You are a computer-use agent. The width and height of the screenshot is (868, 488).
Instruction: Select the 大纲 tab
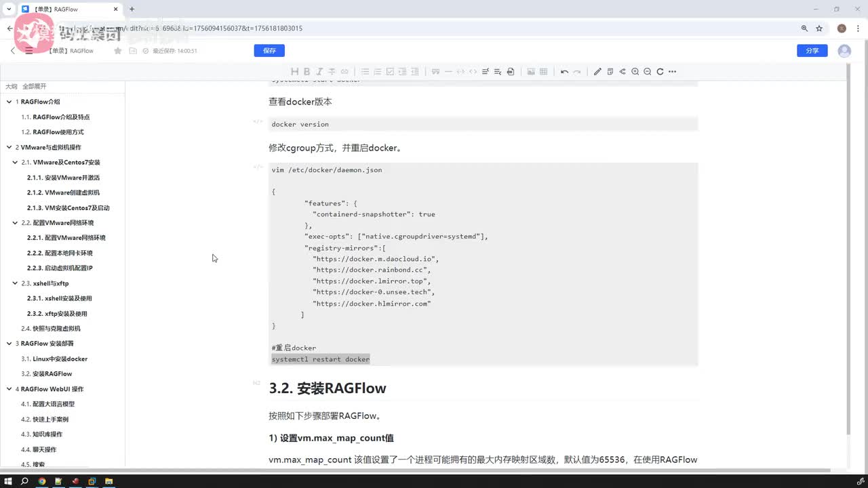point(11,87)
